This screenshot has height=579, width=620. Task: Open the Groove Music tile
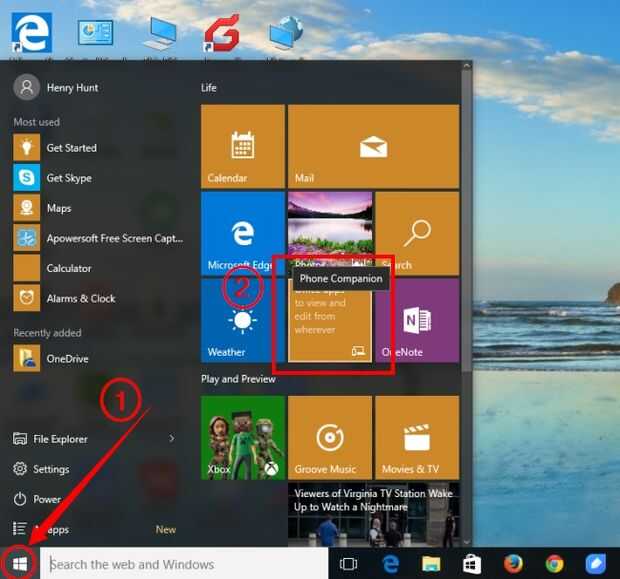pyautogui.click(x=330, y=438)
